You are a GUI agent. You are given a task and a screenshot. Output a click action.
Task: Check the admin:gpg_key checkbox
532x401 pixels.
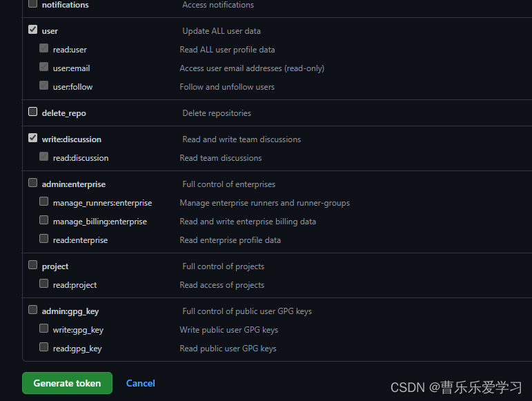pos(33,310)
